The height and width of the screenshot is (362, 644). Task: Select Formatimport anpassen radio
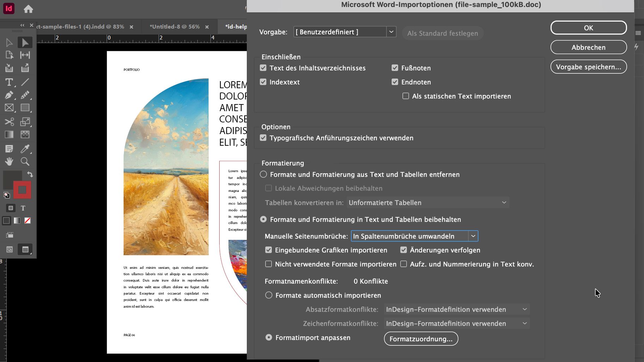[x=269, y=337]
